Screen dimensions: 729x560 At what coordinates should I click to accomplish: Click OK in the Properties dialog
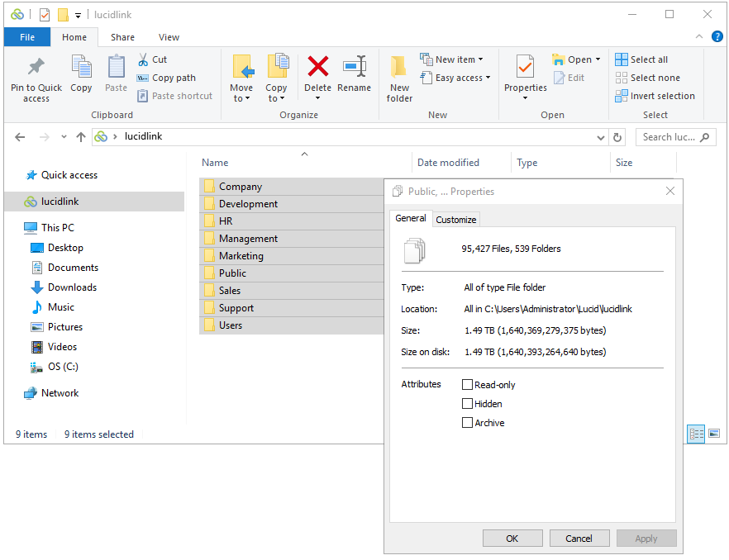512,538
